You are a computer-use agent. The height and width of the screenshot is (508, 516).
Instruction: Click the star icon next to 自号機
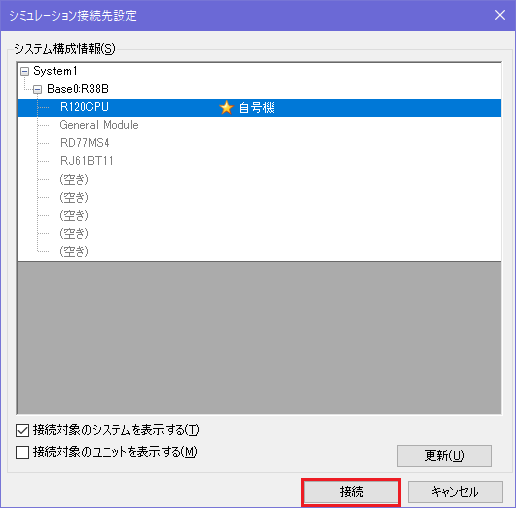pos(226,108)
